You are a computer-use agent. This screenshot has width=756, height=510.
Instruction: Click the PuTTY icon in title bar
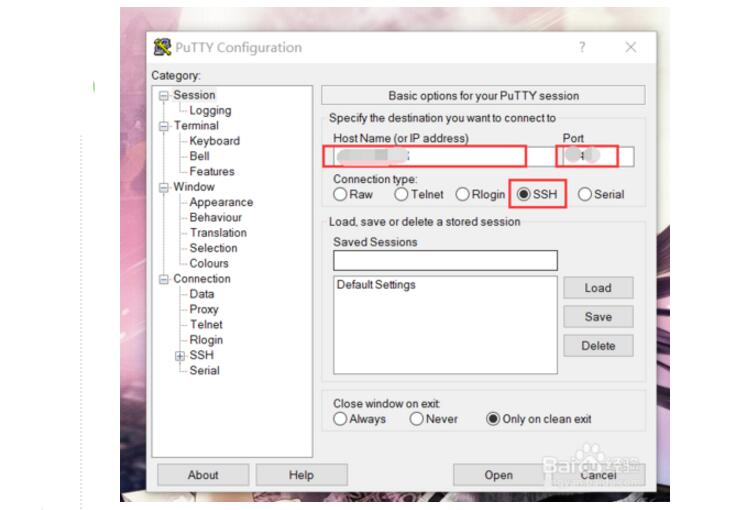point(162,47)
